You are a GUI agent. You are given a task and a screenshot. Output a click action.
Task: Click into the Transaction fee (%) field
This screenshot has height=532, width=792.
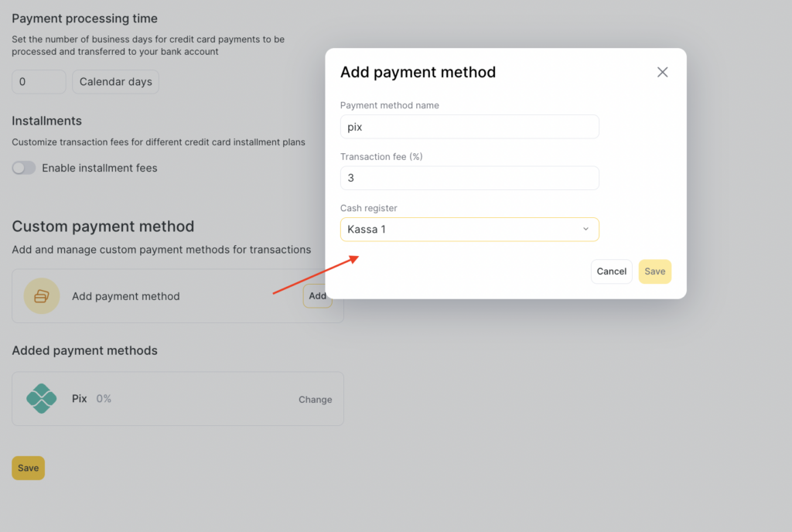469,178
